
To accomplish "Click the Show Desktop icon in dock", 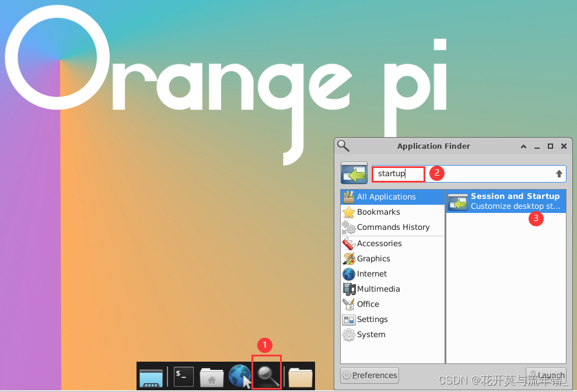I will coord(151,377).
